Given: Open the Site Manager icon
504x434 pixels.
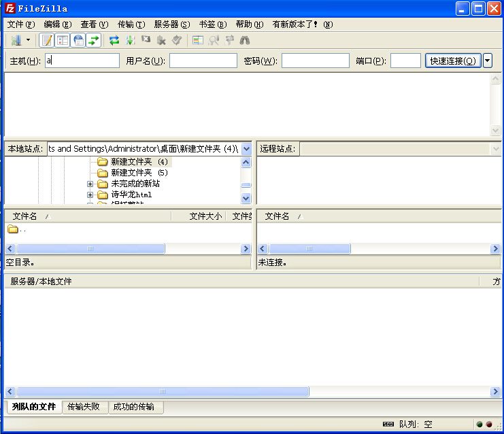Looking at the screenshot, I should 16,40.
